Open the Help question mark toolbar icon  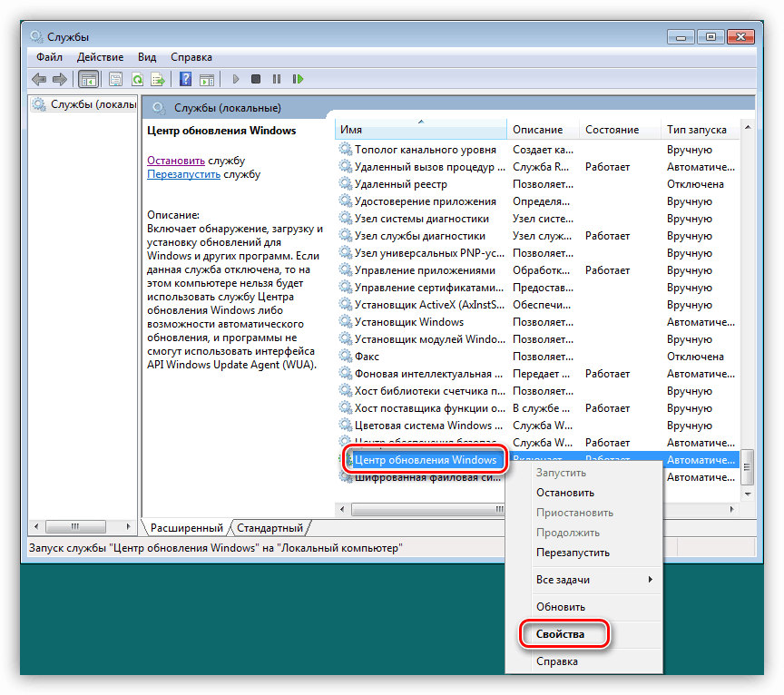[185, 79]
